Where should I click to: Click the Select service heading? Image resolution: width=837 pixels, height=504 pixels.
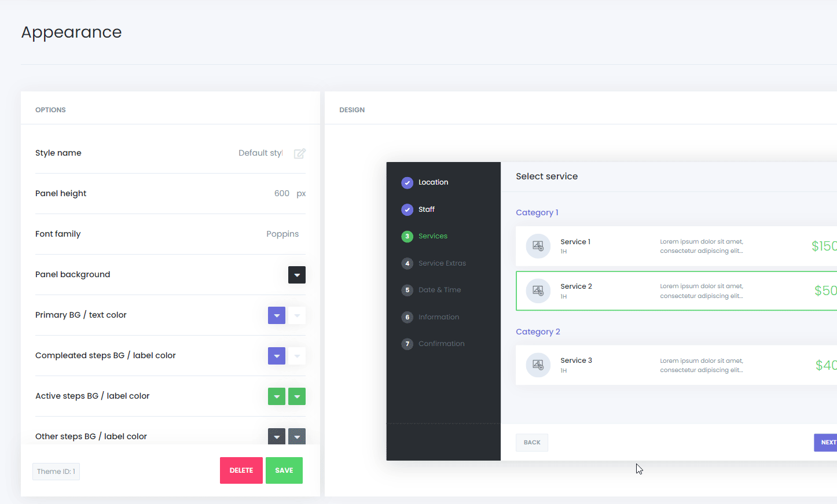547,176
